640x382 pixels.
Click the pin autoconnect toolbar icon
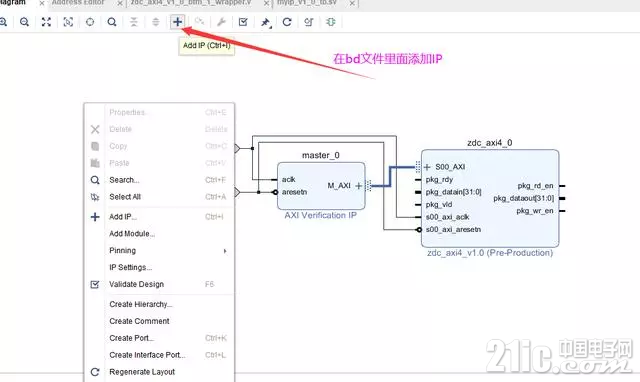266,22
